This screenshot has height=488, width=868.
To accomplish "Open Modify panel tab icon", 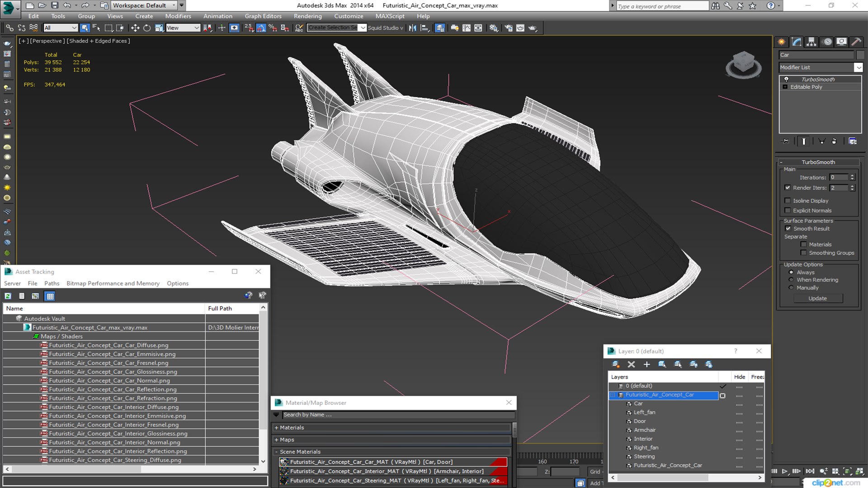I will (797, 42).
